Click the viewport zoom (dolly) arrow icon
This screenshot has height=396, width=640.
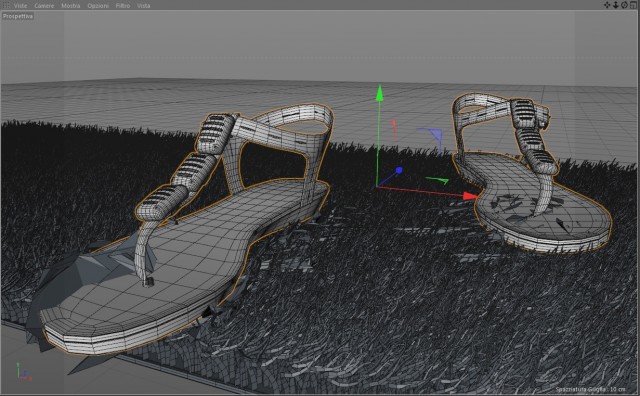(616, 5)
